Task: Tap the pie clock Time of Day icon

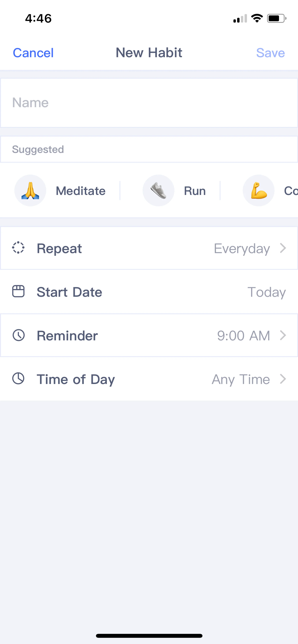Action: pyautogui.click(x=18, y=378)
